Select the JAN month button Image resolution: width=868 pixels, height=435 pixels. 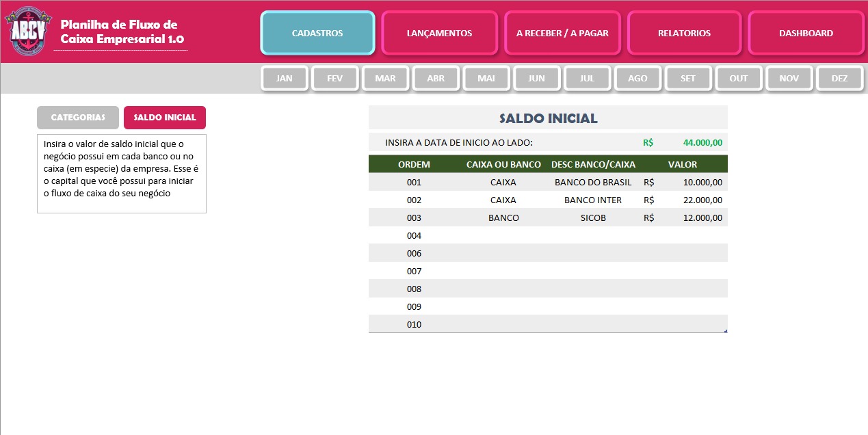tap(285, 78)
